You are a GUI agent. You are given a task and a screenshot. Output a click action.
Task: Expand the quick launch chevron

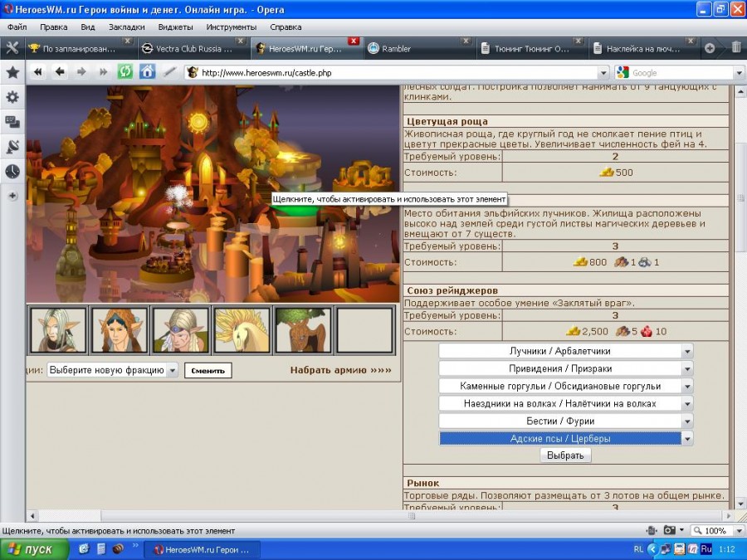[135, 546]
